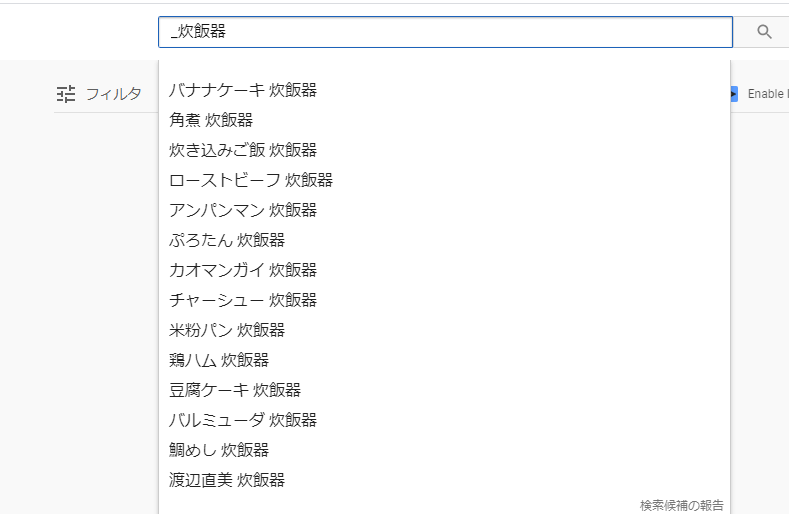Select アンパンマン 炊飯器 suggestion
Image resolution: width=789 pixels, height=514 pixels.
coord(444,210)
